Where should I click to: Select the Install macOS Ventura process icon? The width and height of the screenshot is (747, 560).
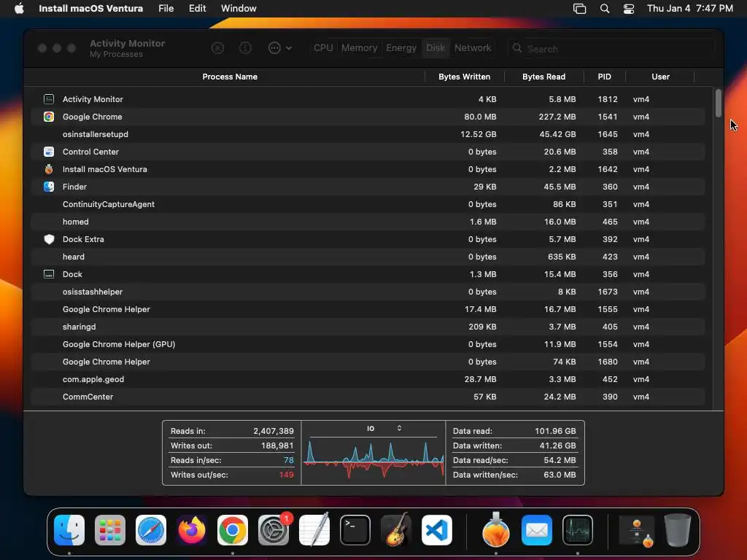49,169
